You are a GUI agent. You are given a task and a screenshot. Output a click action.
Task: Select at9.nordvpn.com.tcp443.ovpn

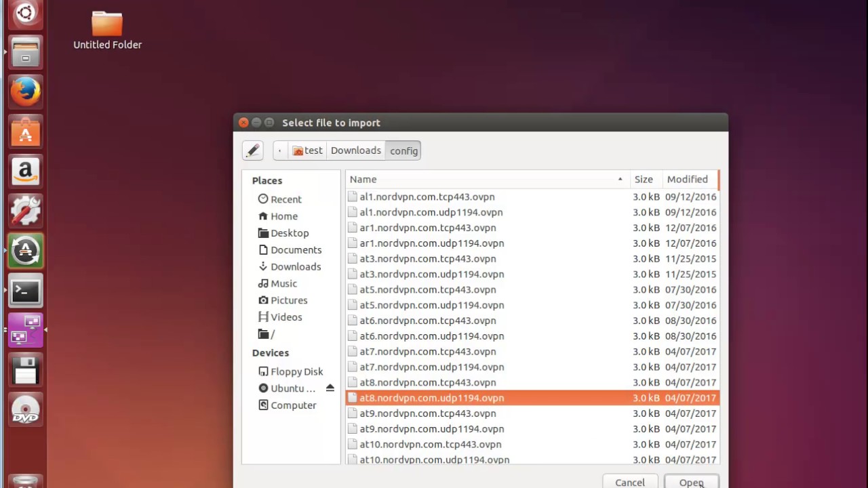tap(532, 413)
